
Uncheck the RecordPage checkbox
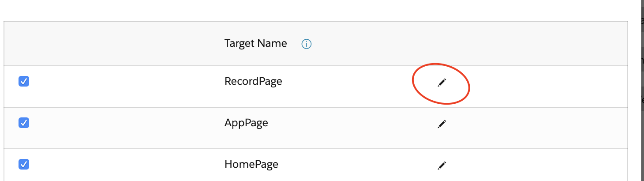(24, 81)
